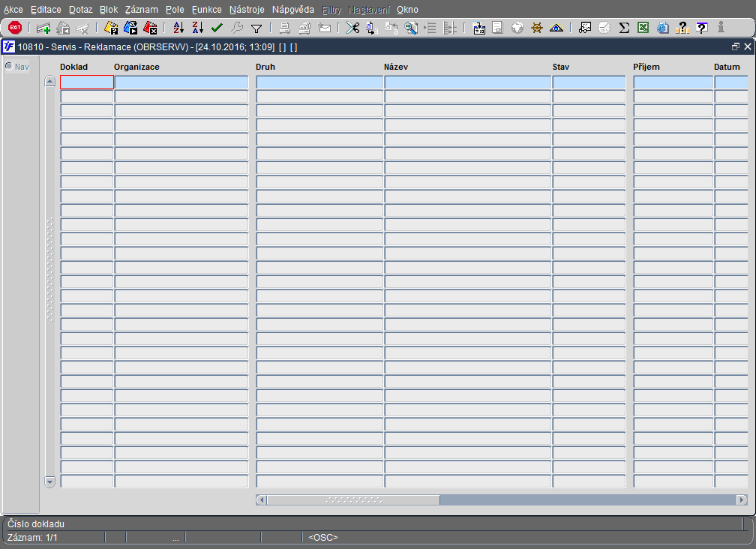The width and height of the screenshot is (756, 549).
Task: Close the Servis - Reklamace window
Action: (x=748, y=46)
